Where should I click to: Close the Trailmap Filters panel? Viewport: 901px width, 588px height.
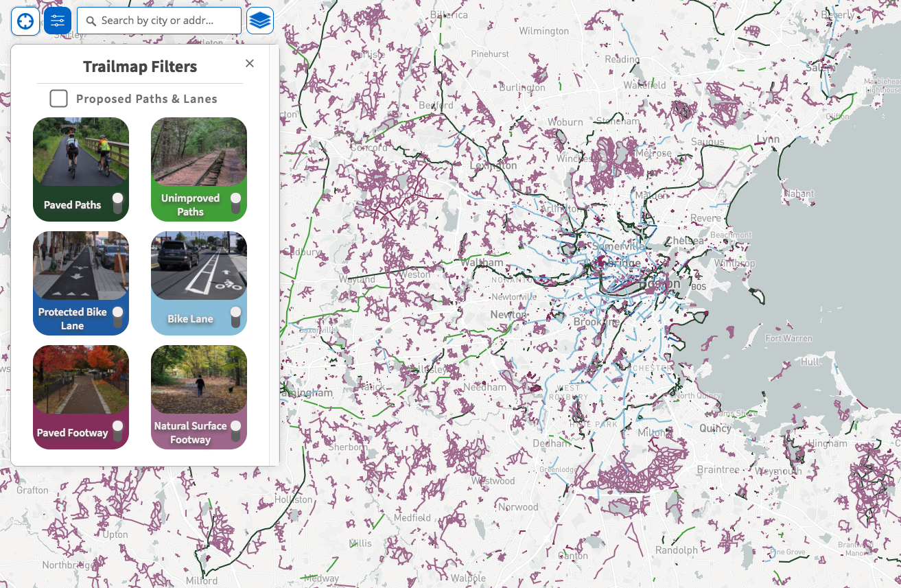point(250,63)
